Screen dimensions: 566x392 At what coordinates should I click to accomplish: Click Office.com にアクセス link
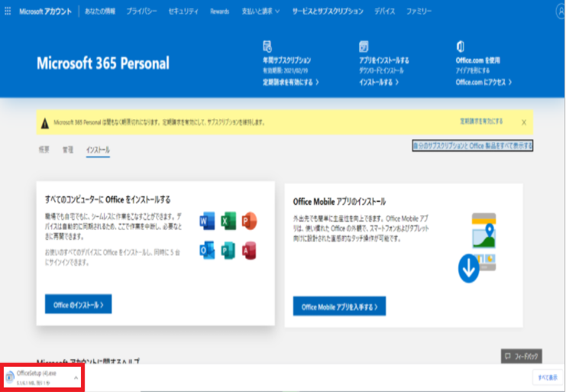(x=484, y=83)
